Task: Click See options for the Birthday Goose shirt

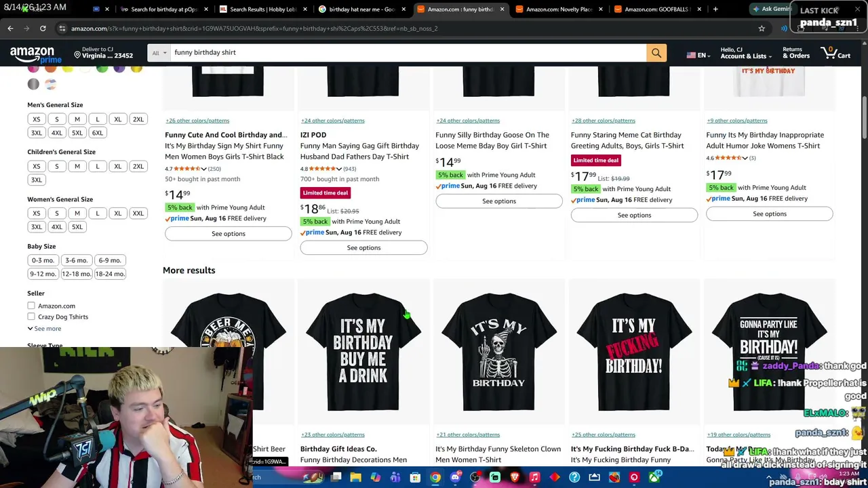Action: pyautogui.click(x=499, y=201)
